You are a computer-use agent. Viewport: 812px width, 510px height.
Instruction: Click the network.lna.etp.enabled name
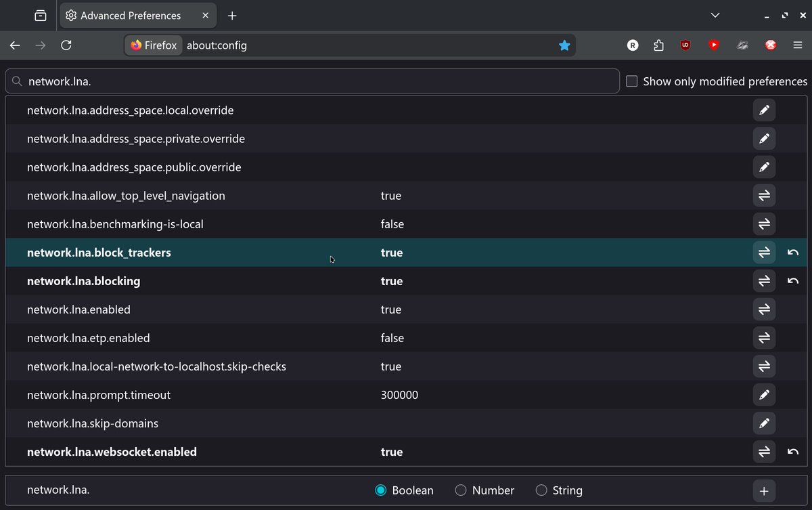89,338
